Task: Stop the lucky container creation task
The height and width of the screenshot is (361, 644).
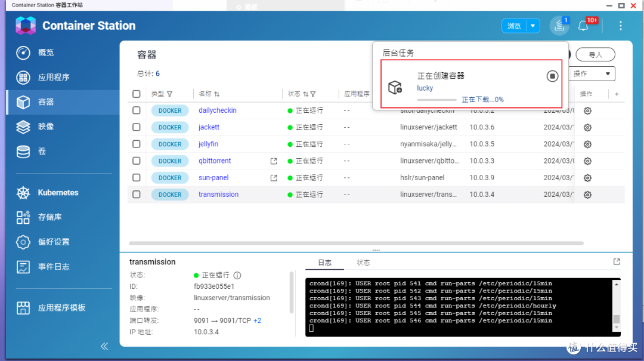Action: [552, 76]
